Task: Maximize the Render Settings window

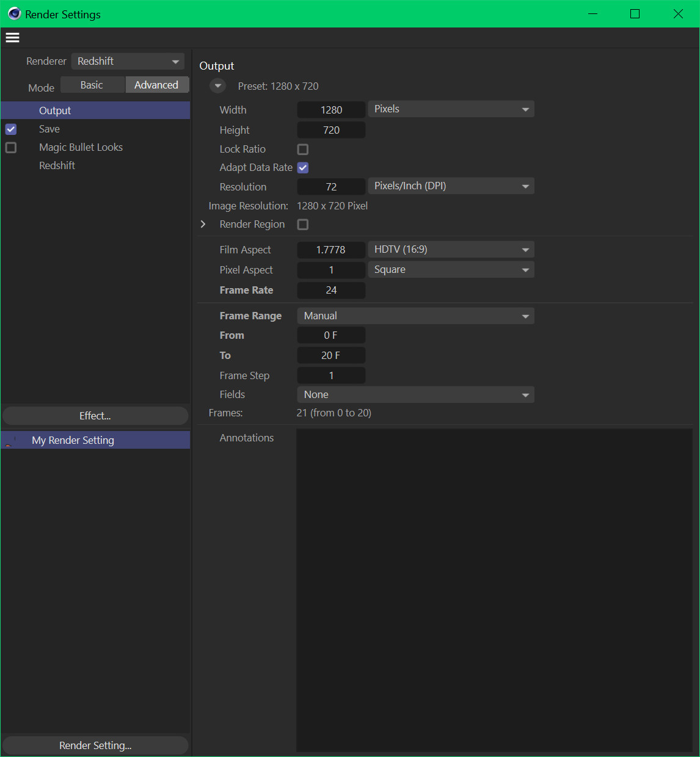Action: (x=635, y=13)
